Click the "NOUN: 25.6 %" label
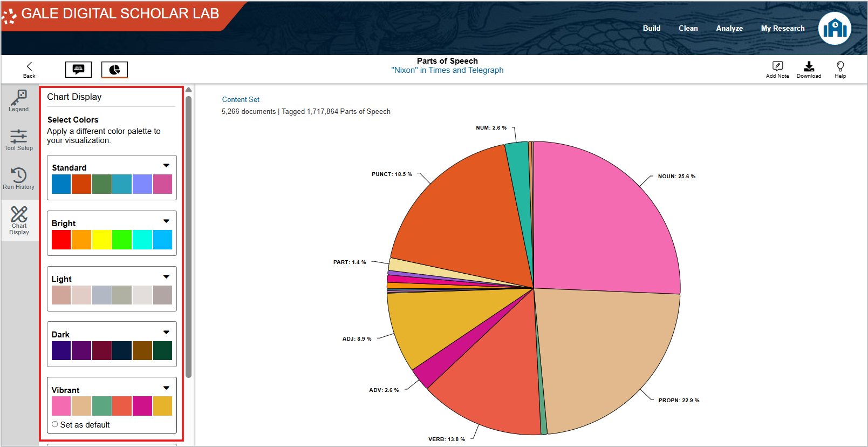868x447 pixels. pyautogui.click(x=676, y=177)
